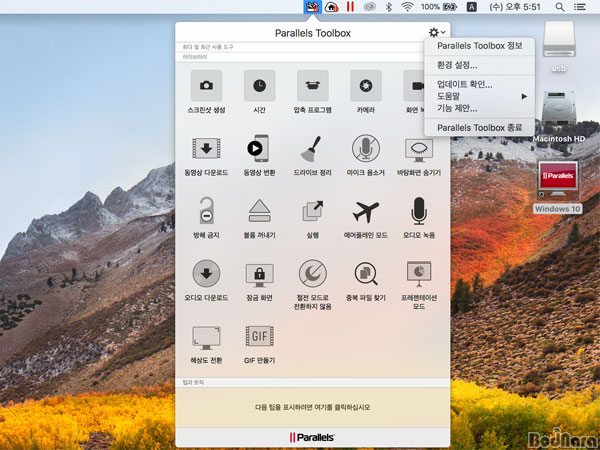Start the 동영상 다운로드 tool
The image size is (600, 450).
pos(206,156)
